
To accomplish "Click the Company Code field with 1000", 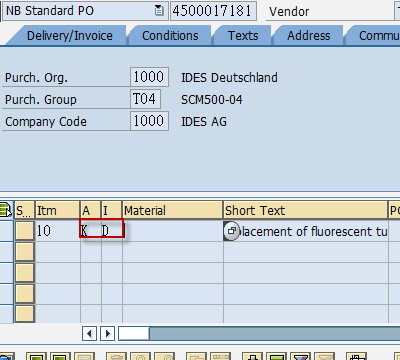I will pyautogui.click(x=149, y=121).
